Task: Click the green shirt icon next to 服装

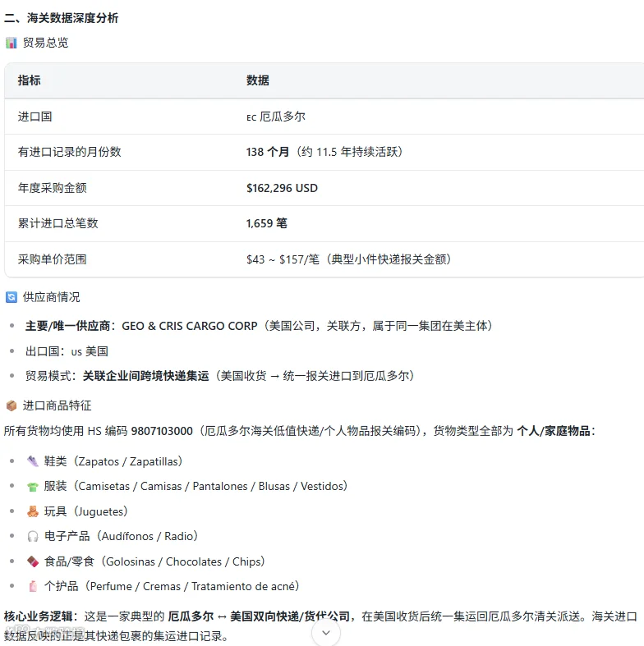Action: tap(33, 487)
